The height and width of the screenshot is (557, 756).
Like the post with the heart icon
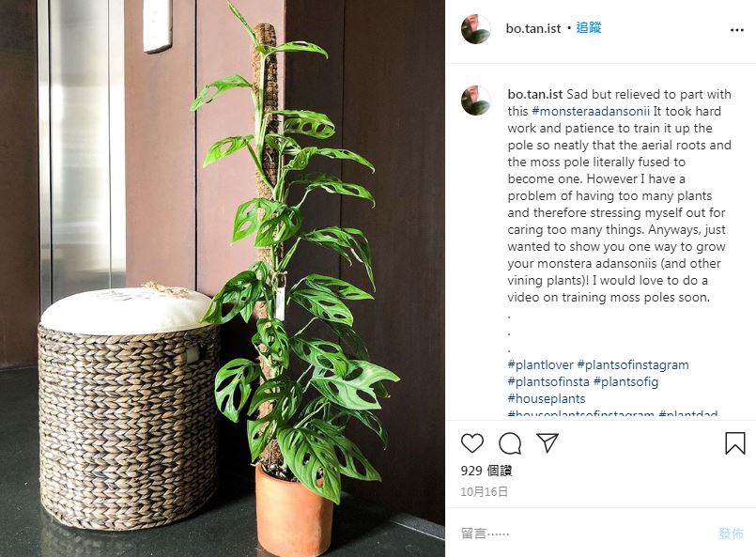(x=472, y=443)
